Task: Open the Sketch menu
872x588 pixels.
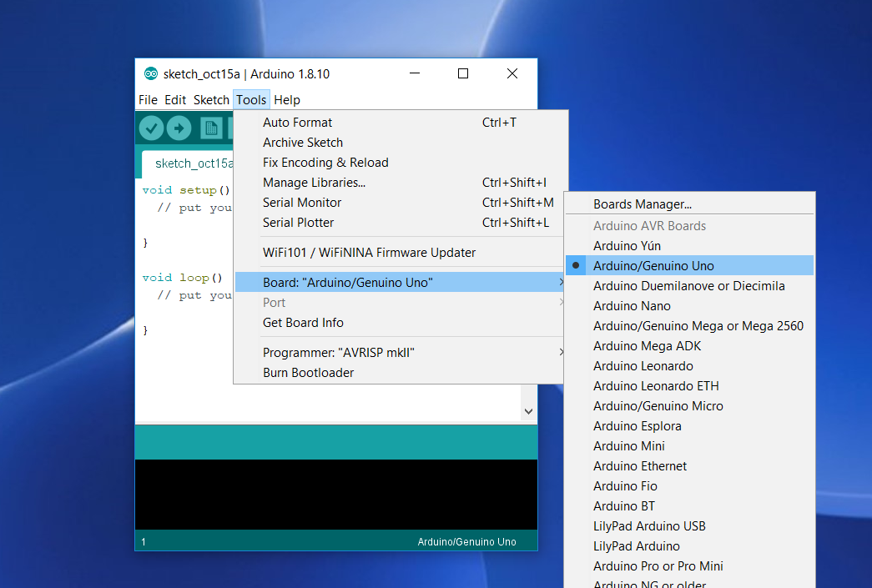Action: click(211, 100)
